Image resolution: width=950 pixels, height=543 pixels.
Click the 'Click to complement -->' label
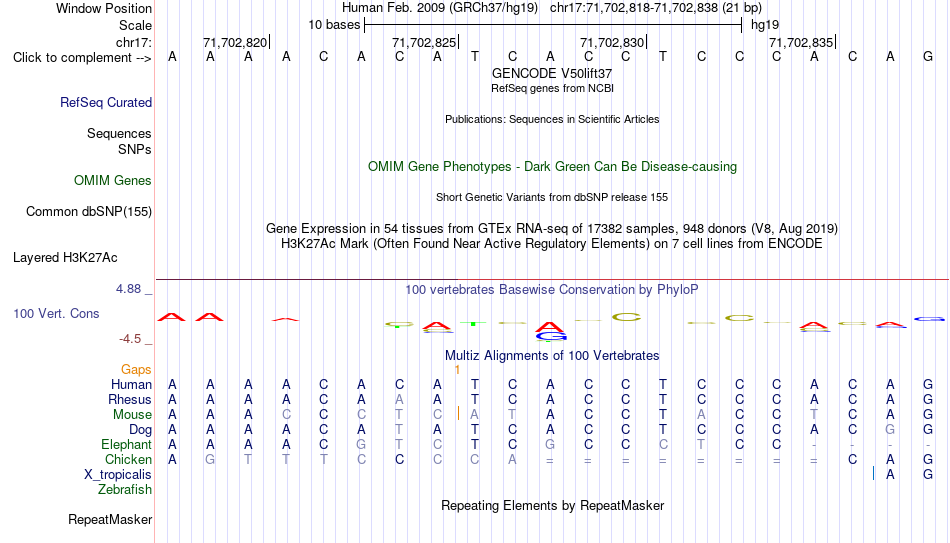82,58
